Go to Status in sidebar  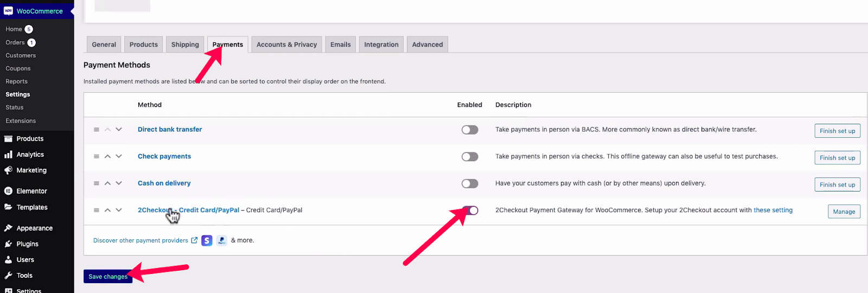15,107
